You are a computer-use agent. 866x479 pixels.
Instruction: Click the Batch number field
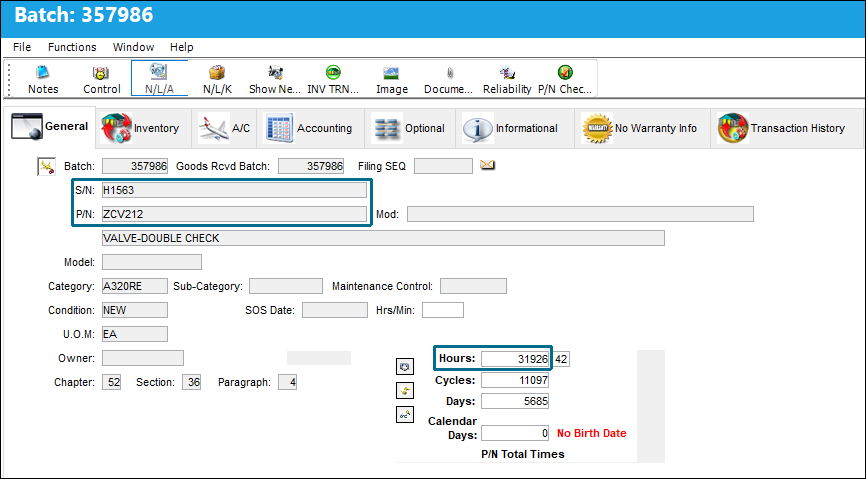point(135,166)
